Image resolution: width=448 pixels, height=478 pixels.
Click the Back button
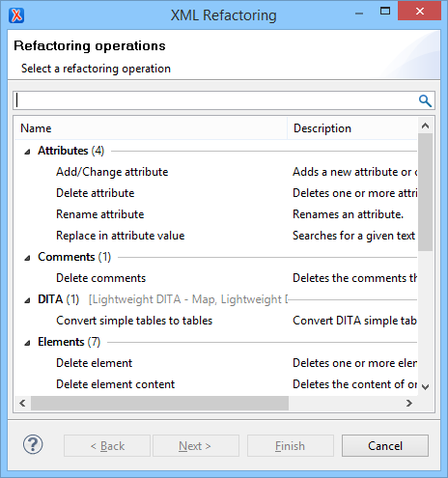pyautogui.click(x=107, y=446)
